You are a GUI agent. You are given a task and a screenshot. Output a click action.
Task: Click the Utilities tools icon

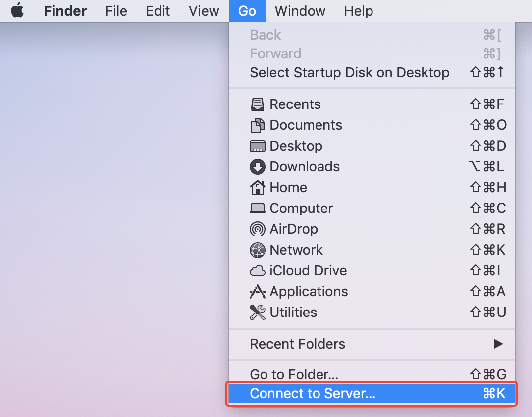click(x=258, y=313)
